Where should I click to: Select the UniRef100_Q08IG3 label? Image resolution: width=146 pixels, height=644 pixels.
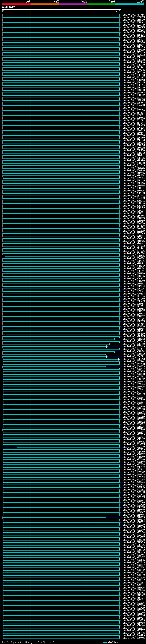[x=134, y=366]
